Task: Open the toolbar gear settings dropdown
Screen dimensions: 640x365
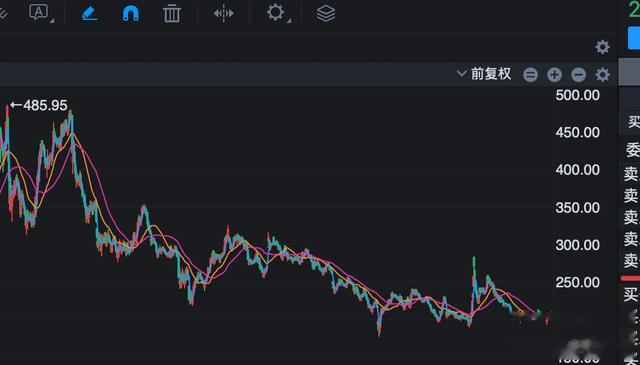Action: tap(276, 13)
